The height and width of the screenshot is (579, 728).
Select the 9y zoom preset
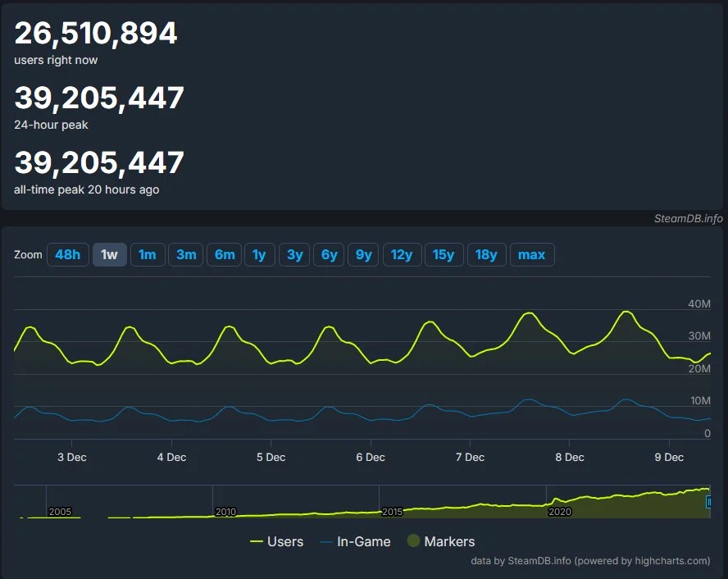[x=362, y=254]
